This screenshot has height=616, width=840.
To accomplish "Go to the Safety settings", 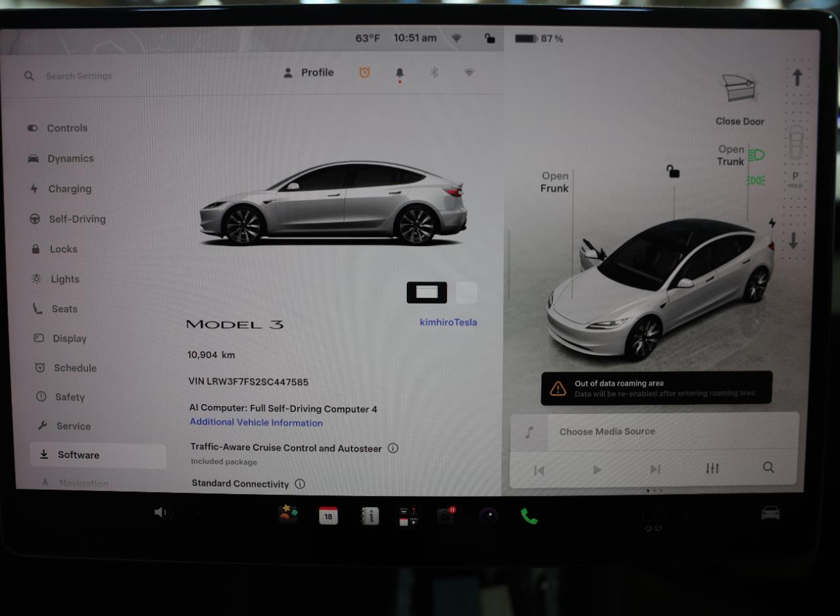I will 60,397.
